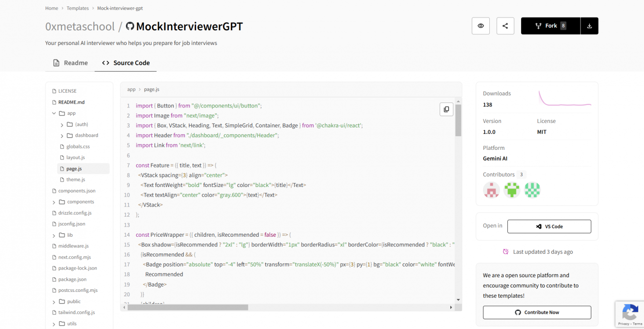Click the public folder icon
The height and width of the screenshot is (329, 644).
[x=62, y=302]
